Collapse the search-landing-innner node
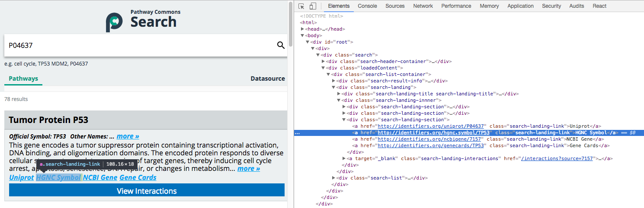The height and width of the screenshot is (208, 644). 339,100
